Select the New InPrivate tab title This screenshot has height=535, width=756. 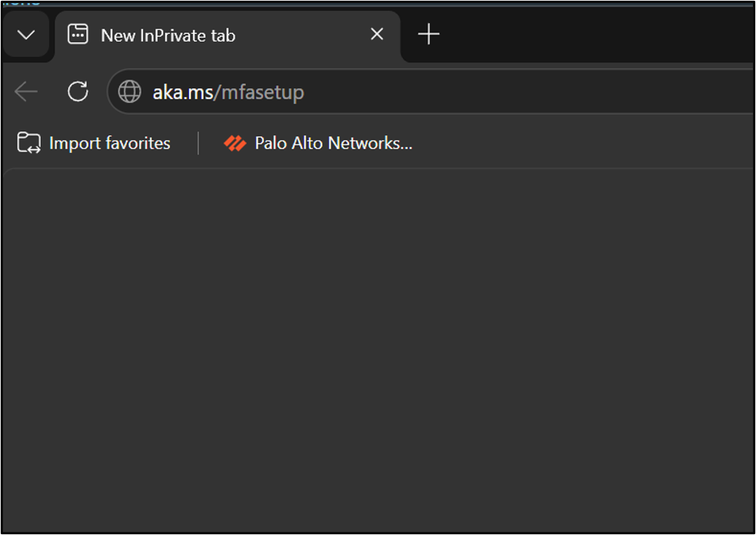pyautogui.click(x=168, y=35)
